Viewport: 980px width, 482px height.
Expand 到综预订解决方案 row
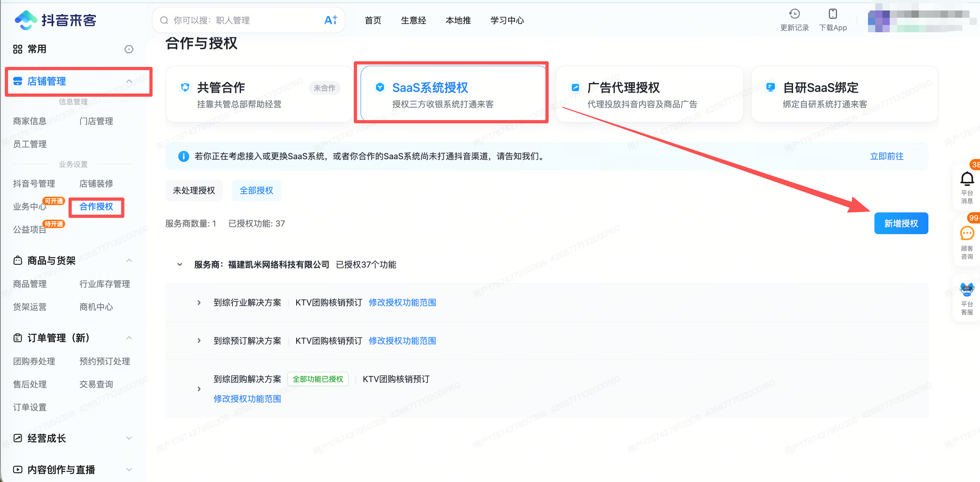(199, 341)
